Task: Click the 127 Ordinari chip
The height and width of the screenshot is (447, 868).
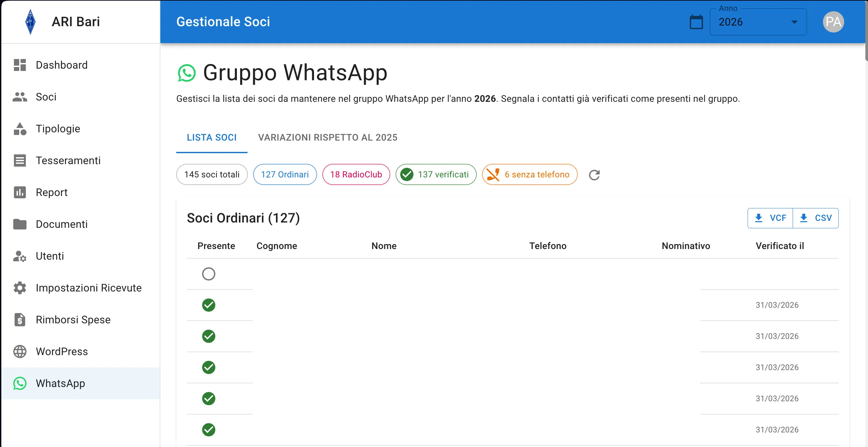Action: point(285,174)
